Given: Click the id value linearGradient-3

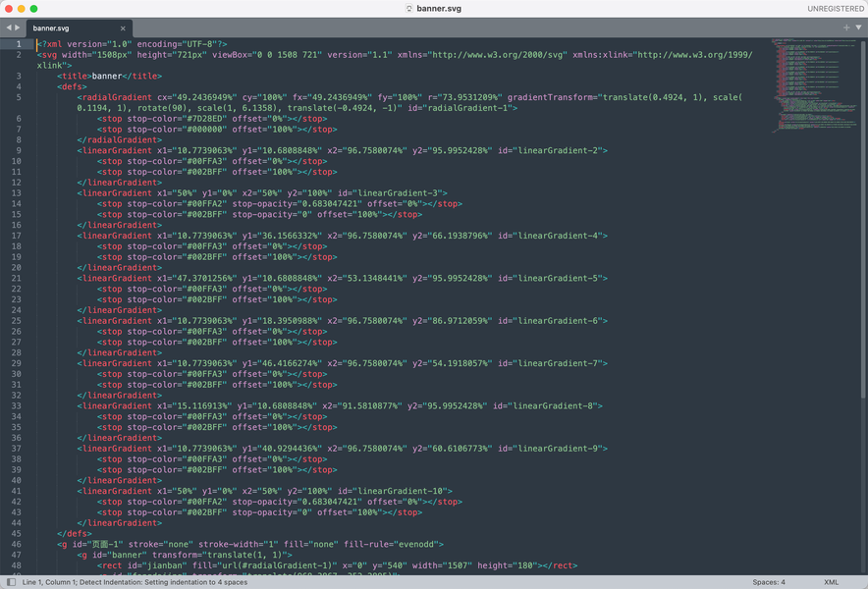Looking at the screenshot, I should pos(397,192).
